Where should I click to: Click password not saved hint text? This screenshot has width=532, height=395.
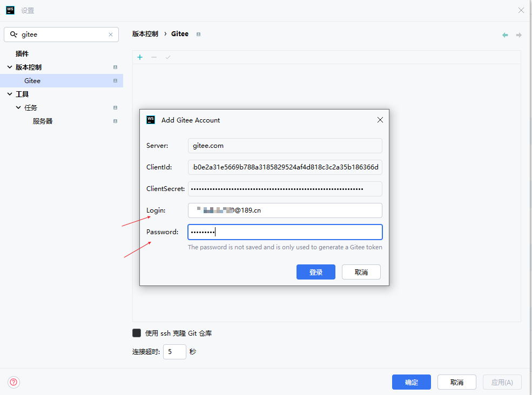tap(285, 247)
